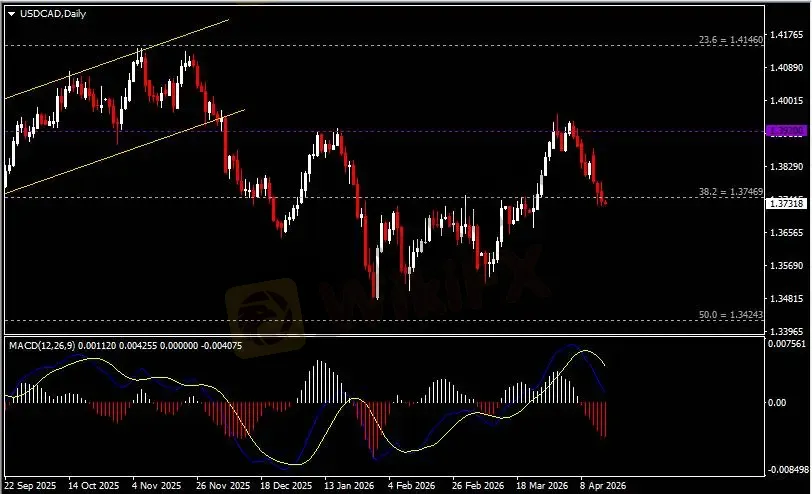Viewport: 812px width, 494px height.
Task: Click price scale value 1.33965
Action: [787, 331]
